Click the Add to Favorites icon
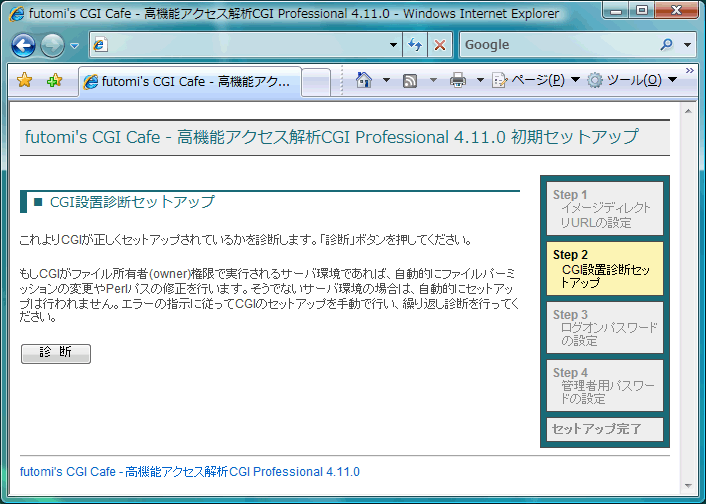This screenshot has width=706, height=504. click(54, 81)
